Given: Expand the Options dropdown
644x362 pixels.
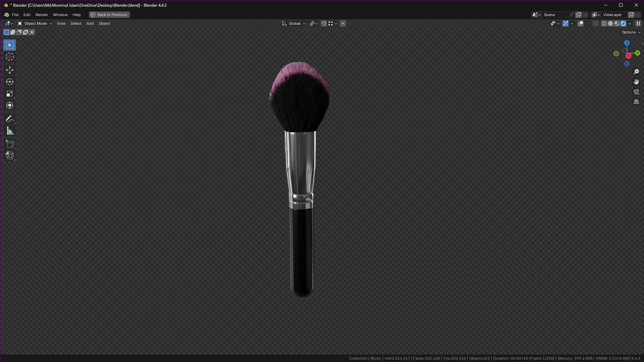Looking at the screenshot, I should pos(631,32).
